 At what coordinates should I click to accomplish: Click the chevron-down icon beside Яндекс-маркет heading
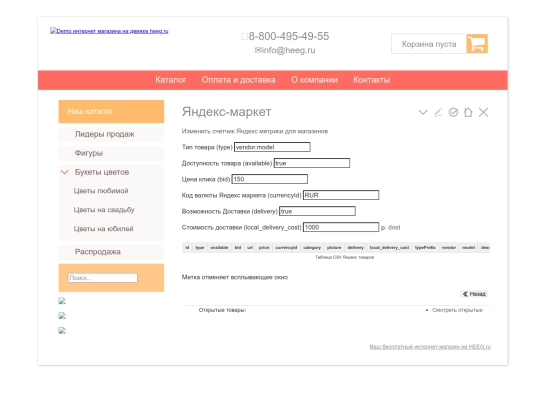tap(423, 112)
